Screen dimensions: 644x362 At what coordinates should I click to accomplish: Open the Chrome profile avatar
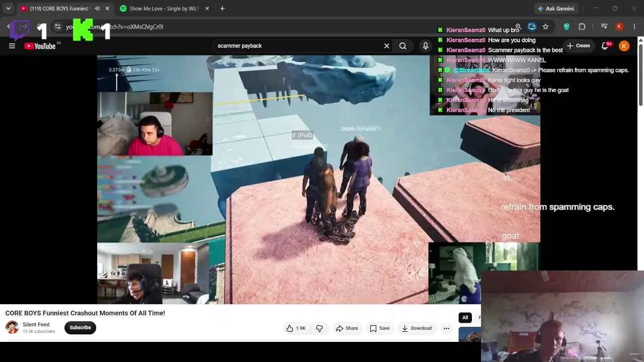[x=619, y=27]
